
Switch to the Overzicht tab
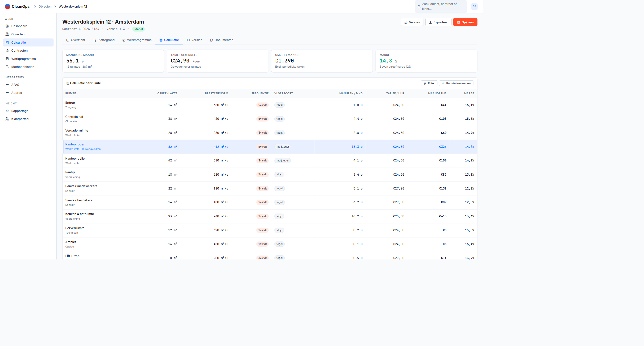pos(75,40)
